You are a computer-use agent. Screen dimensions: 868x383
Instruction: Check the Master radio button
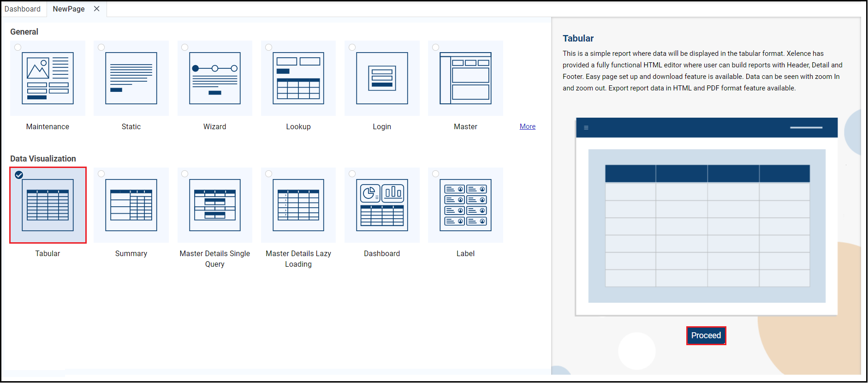435,47
